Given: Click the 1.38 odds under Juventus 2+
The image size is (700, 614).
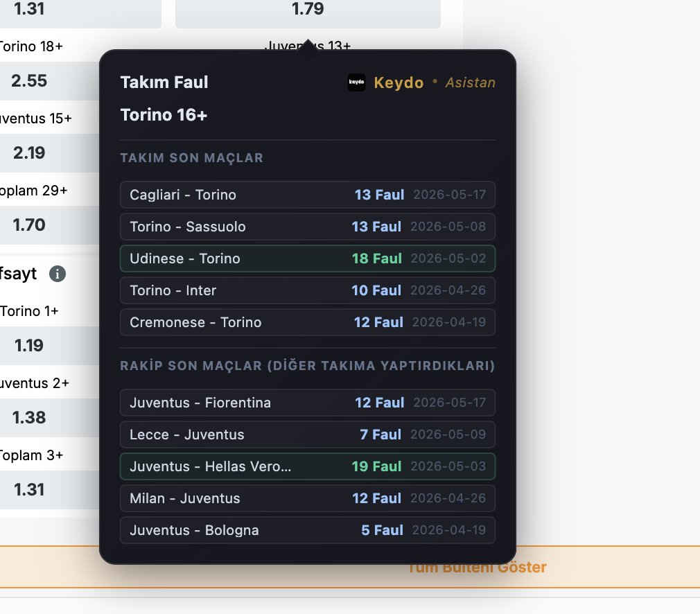Looking at the screenshot, I should point(49,418).
